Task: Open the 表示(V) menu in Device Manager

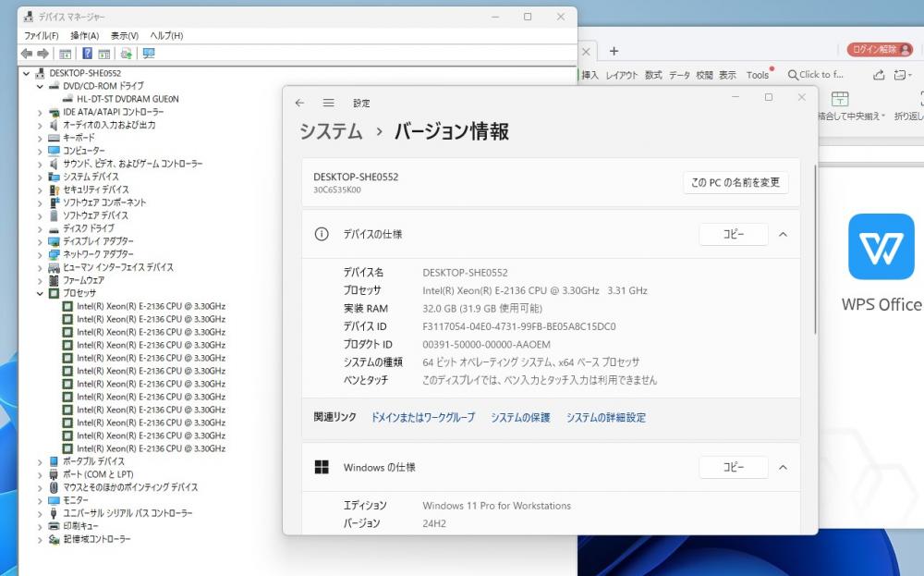Action: (125, 36)
